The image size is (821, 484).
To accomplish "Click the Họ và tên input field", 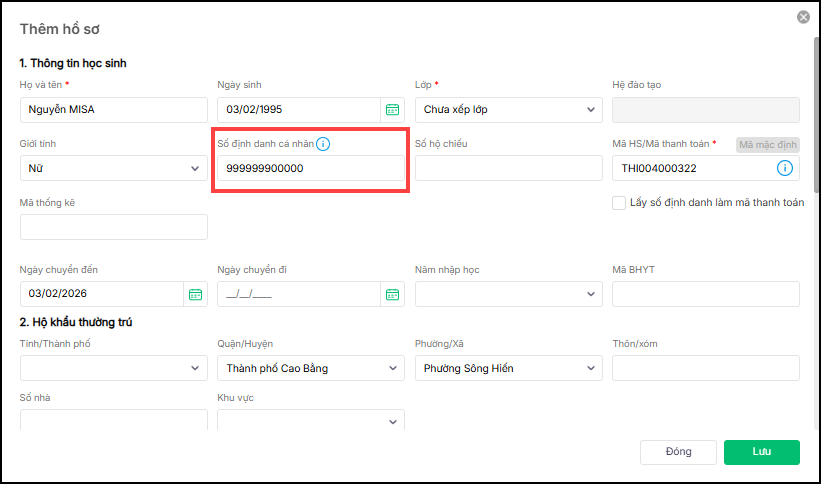I will (113, 110).
